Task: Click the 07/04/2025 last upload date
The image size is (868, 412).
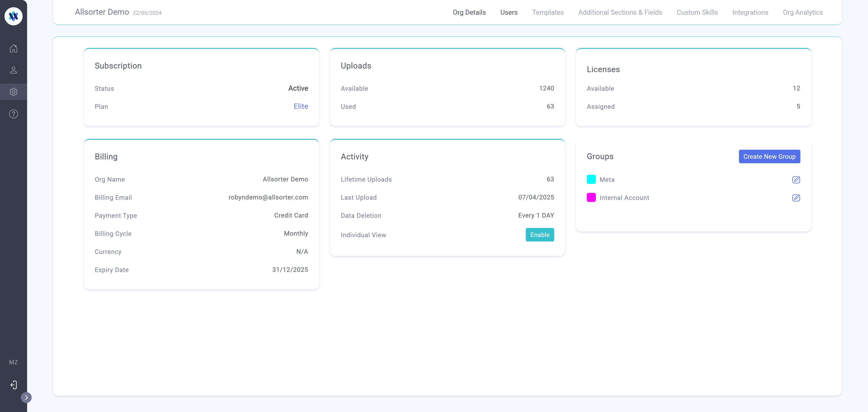Action: click(536, 197)
